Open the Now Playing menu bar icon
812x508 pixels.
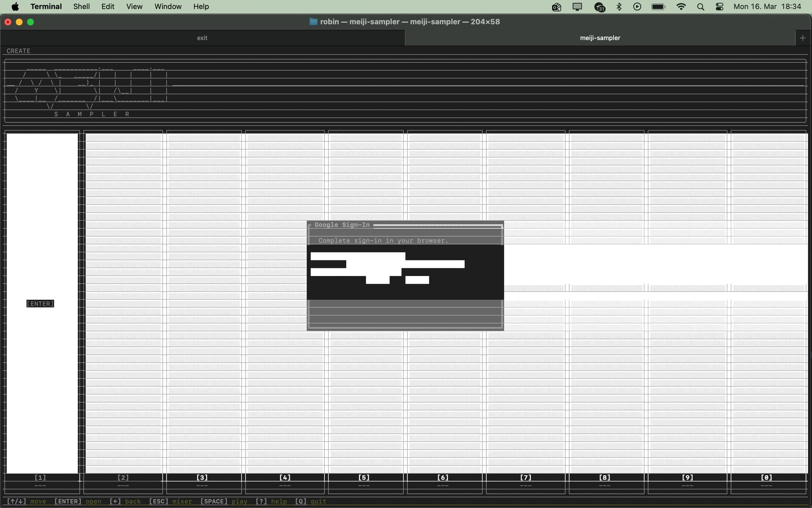637,7
